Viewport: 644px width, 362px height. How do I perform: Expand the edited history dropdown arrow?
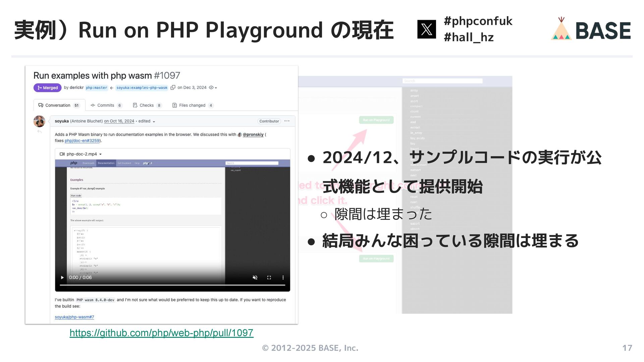pos(154,122)
